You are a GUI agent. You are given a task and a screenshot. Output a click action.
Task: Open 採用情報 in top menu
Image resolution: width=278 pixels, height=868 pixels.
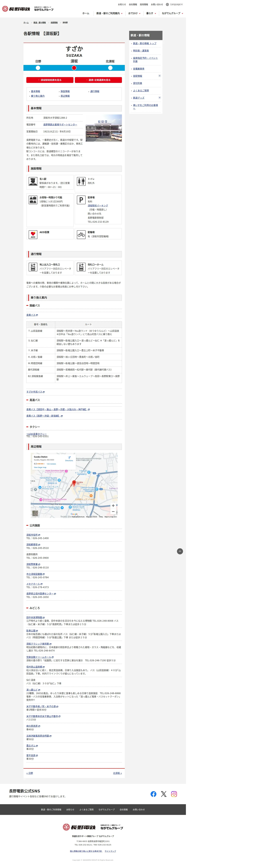point(144,4)
